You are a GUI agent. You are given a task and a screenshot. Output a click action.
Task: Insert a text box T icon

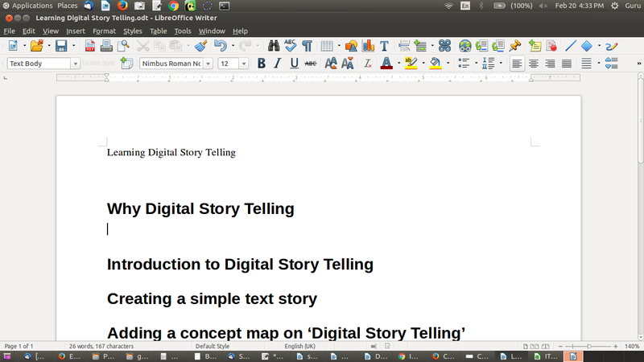tap(385, 46)
